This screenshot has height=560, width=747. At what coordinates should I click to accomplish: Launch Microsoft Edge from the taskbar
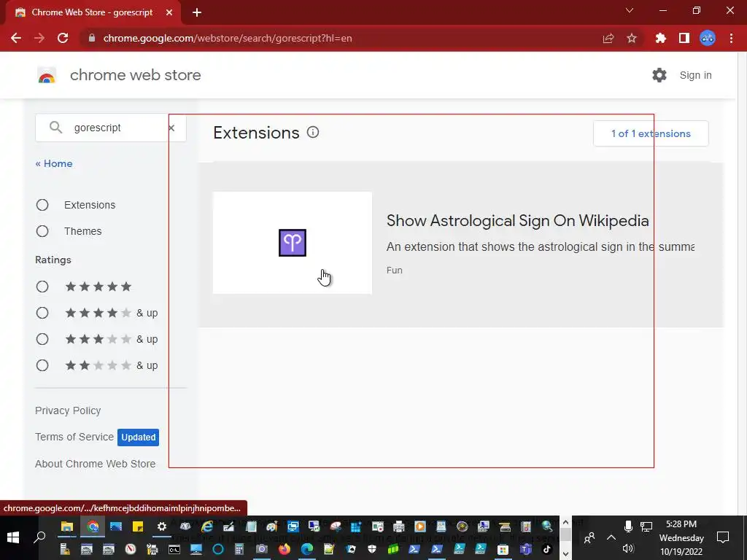[x=307, y=549]
